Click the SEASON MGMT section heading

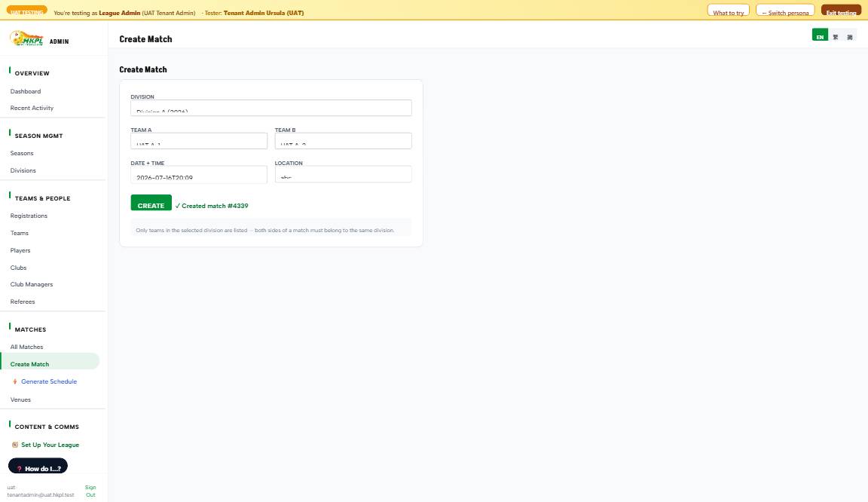(x=38, y=136)
